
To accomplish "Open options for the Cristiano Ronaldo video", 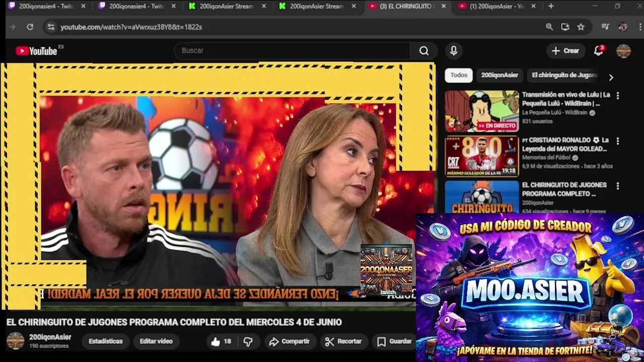I will point(618,141).
